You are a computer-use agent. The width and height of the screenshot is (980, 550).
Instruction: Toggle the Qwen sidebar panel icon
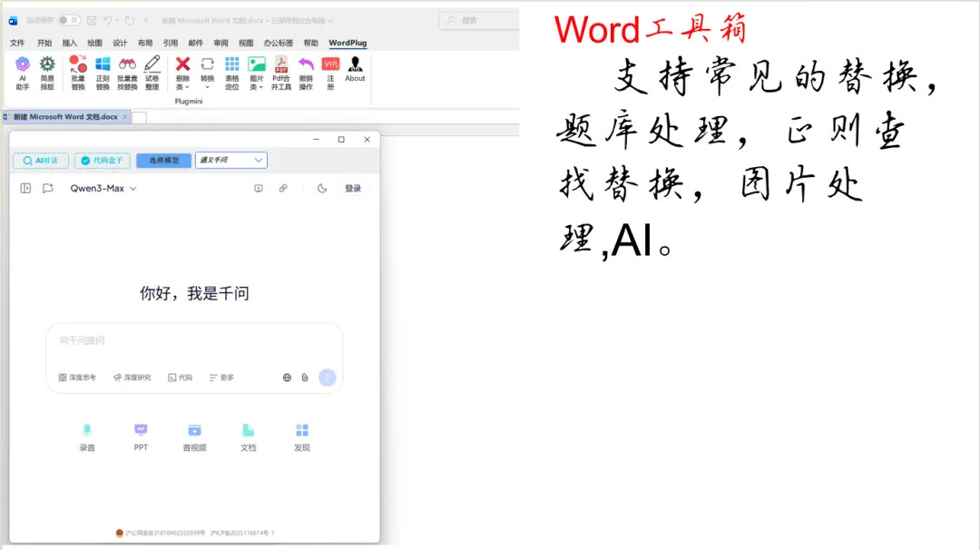(25, 188)
